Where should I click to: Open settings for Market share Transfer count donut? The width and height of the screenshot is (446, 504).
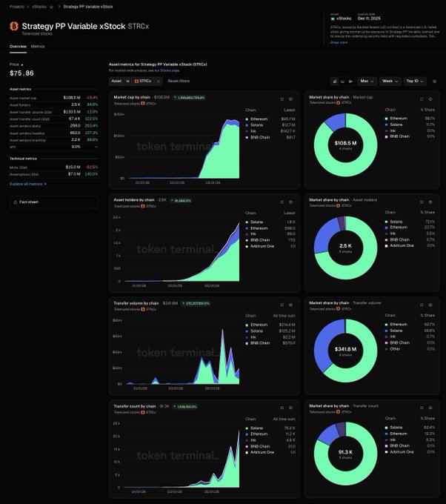[430, 408]
